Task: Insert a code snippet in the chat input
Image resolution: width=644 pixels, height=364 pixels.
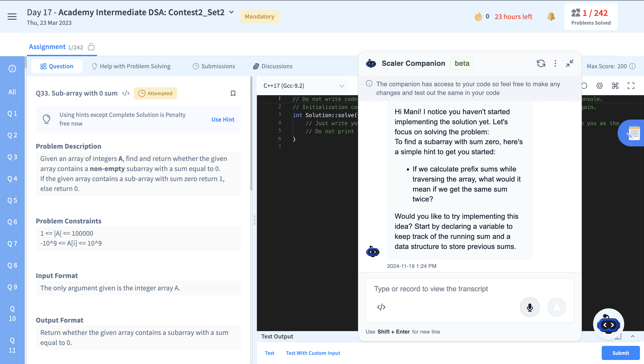Action: point(381,307)
